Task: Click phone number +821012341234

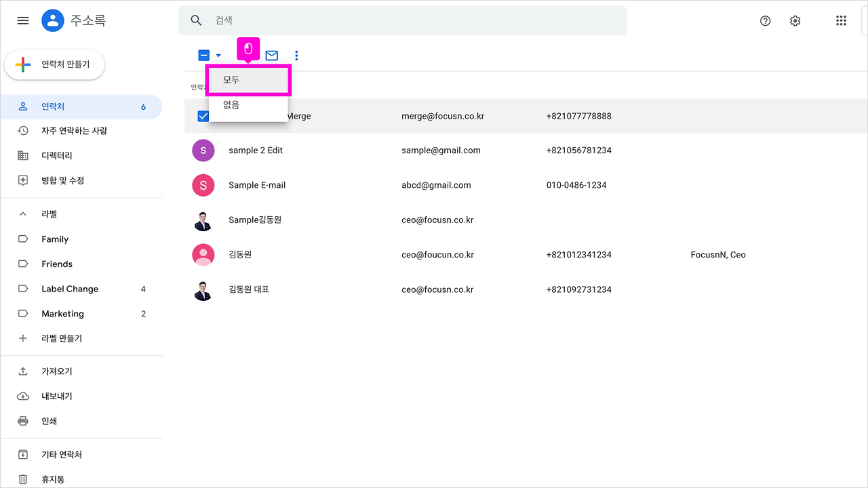Action: pyautogui.click(x=579, y=255)
